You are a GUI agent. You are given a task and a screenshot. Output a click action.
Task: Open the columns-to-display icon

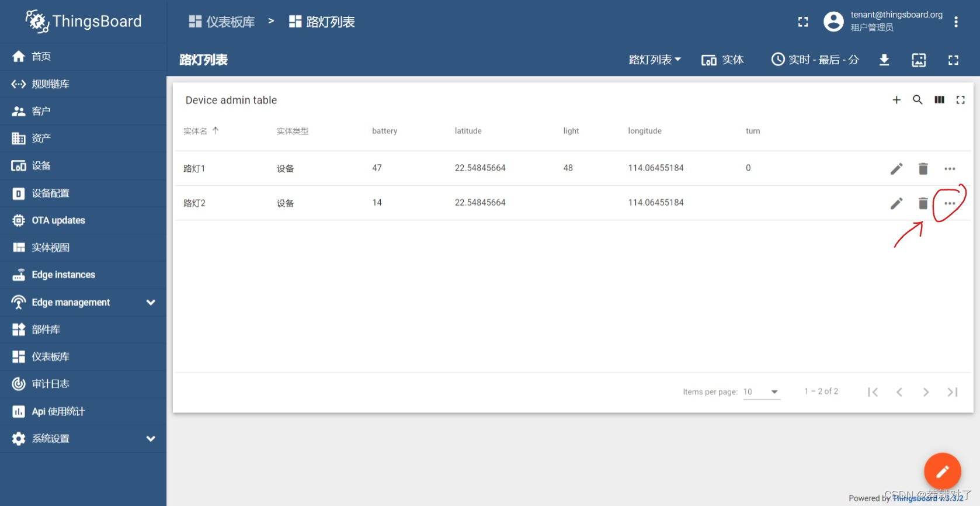coord(939,100)
